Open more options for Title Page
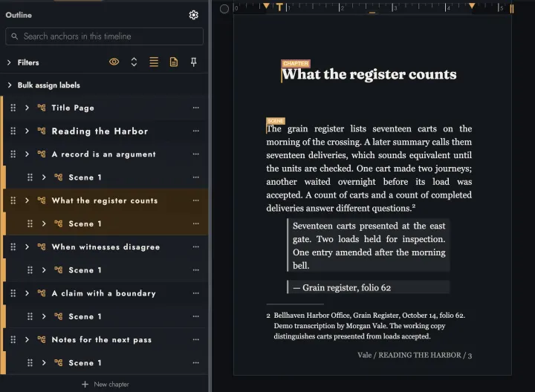 tap(196, 108)
